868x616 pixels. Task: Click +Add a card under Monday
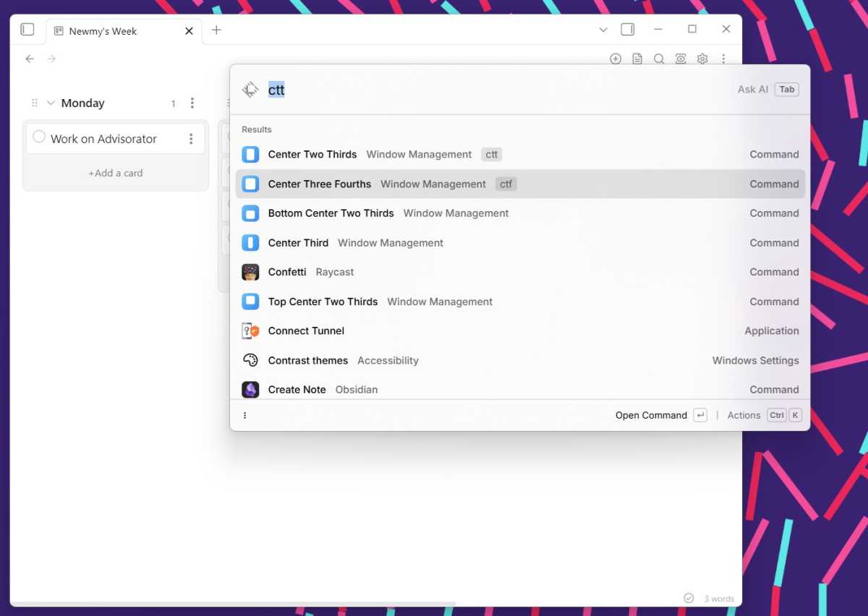coord(114,173)
